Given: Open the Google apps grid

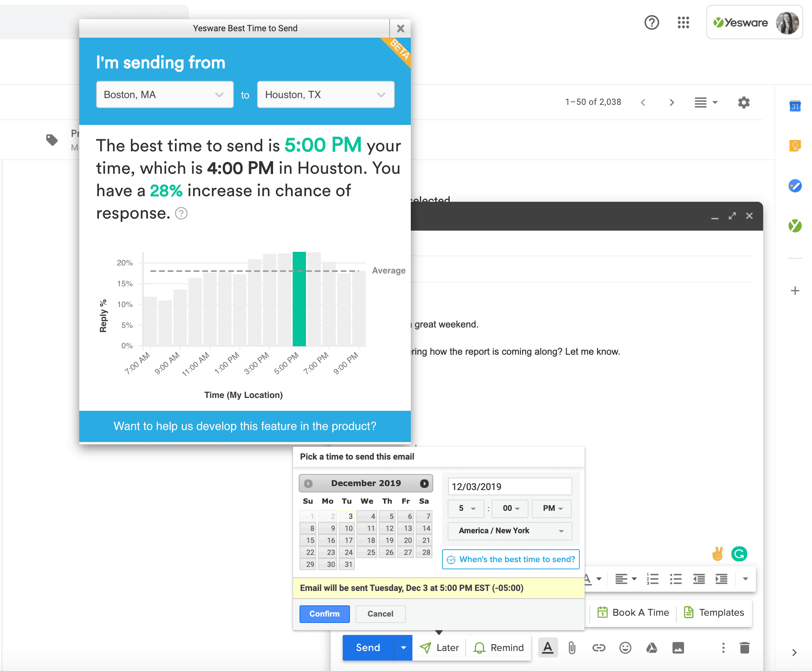Looking at the screenshot, I should (x=683, y=22).
